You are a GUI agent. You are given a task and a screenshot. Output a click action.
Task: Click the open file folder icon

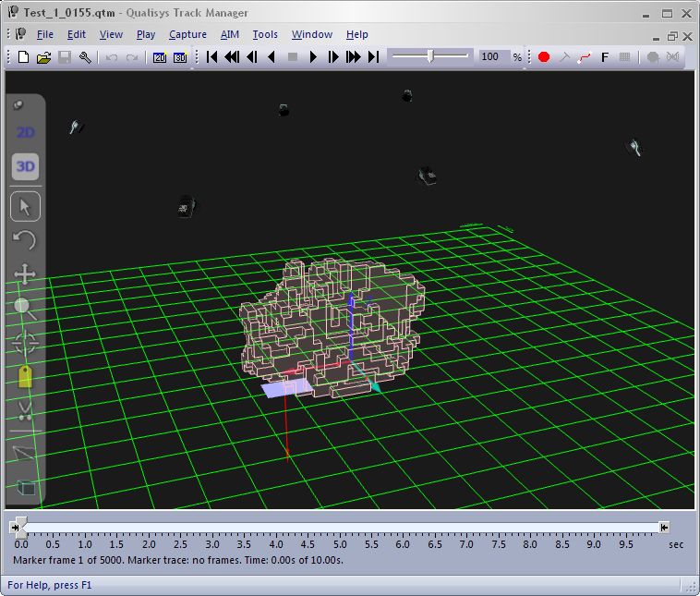tap(43, 57)
